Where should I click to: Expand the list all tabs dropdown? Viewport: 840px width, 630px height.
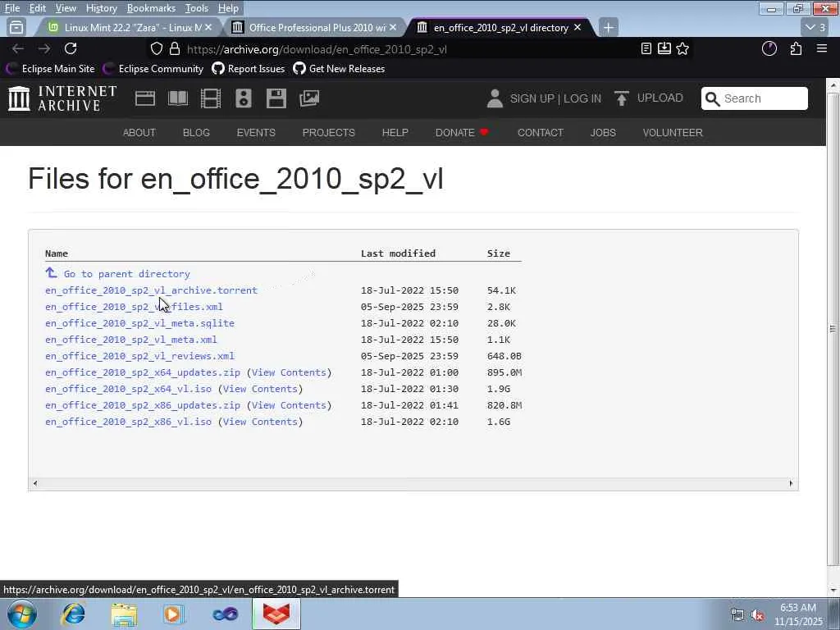pos(816,27)
